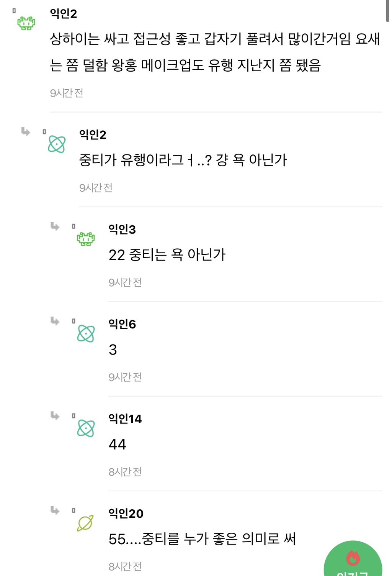Tap the atom avatar beside 익인6
This screenshot has height=576, width=392.
click(x=86, y=334)
